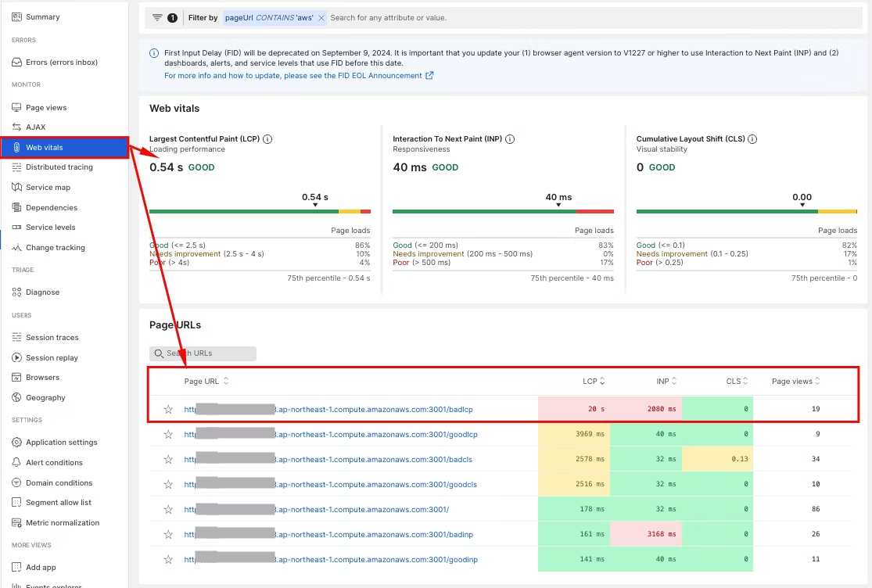This screenshot has width=872, height=588.
Task: Remove the pageUrl CONTAINS 'aws' filter
Action: (x=321, y=18)
